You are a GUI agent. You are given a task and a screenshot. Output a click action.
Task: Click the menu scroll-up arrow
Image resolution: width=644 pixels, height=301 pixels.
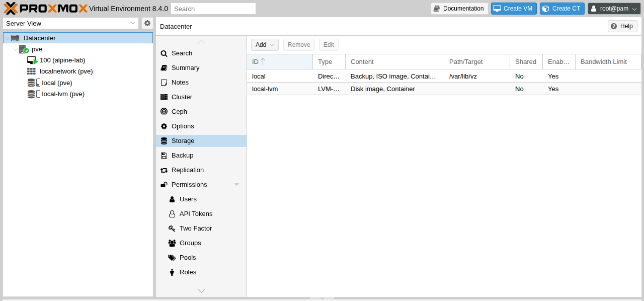click(x=201, y=42)
